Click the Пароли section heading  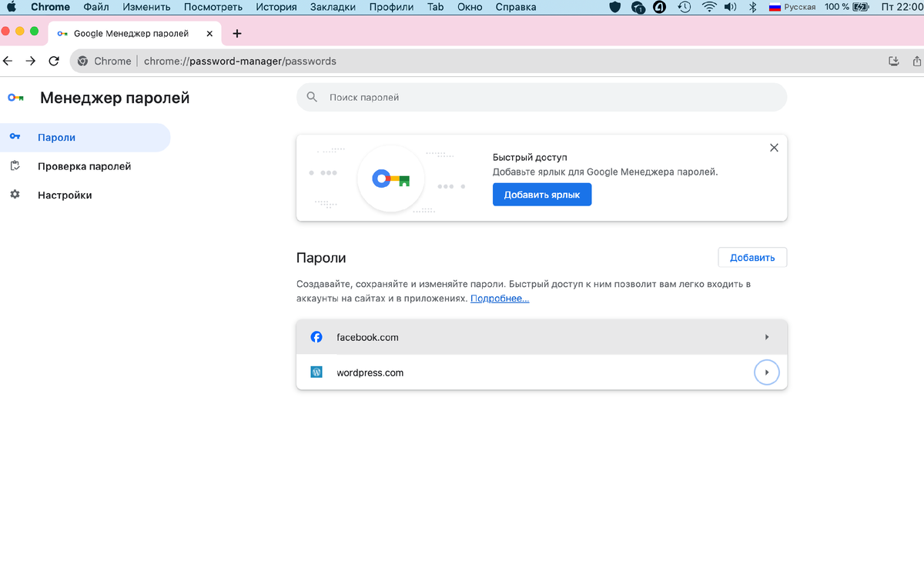pyautogui.click(x=321, y=258)
